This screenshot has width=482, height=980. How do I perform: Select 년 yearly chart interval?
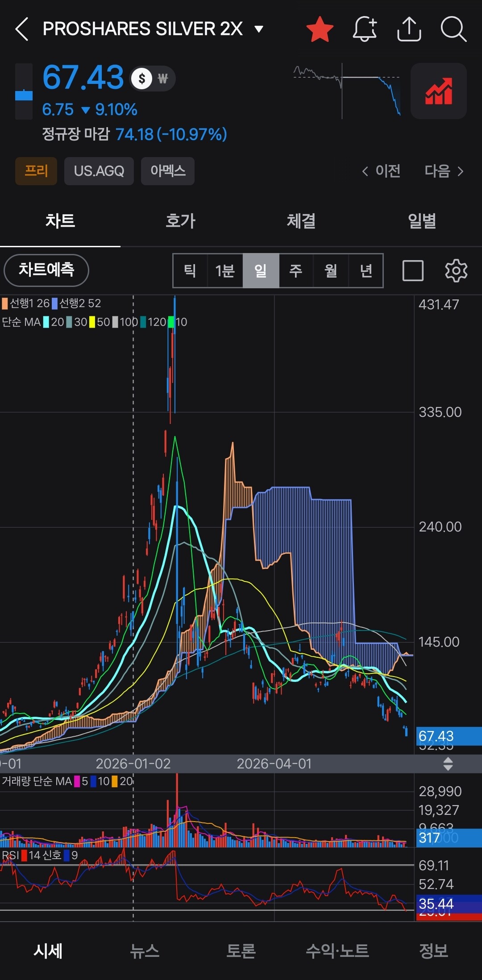tap(366, 271)
